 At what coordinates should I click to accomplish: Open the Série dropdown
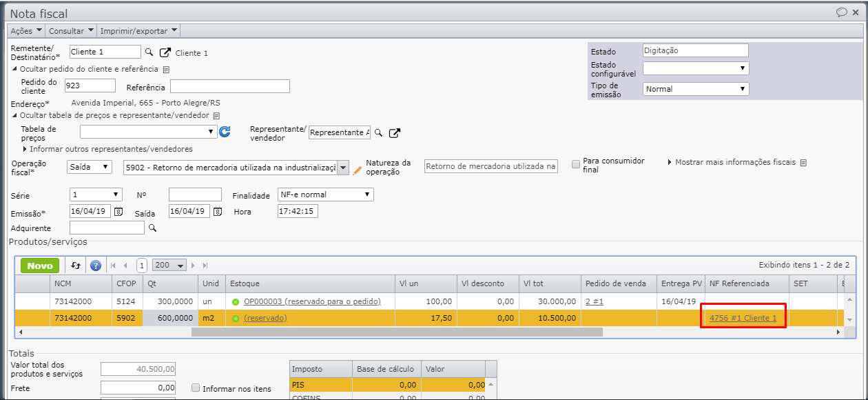coord(96,194)
